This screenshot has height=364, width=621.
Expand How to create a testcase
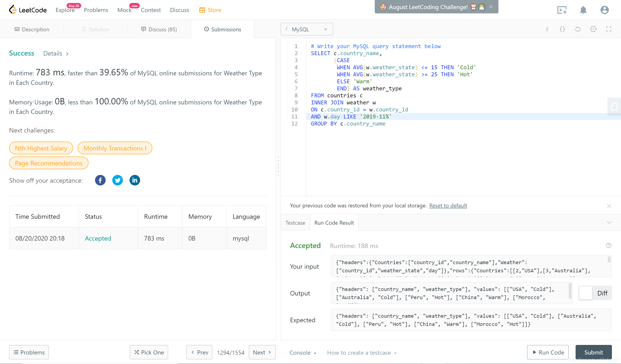(x=362, y=353)
